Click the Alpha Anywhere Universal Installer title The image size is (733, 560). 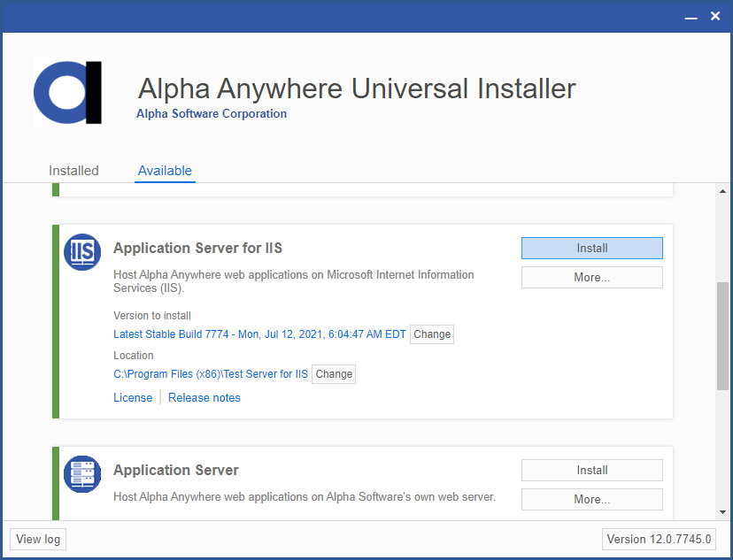pyautogui.click(x=357, y=88)
